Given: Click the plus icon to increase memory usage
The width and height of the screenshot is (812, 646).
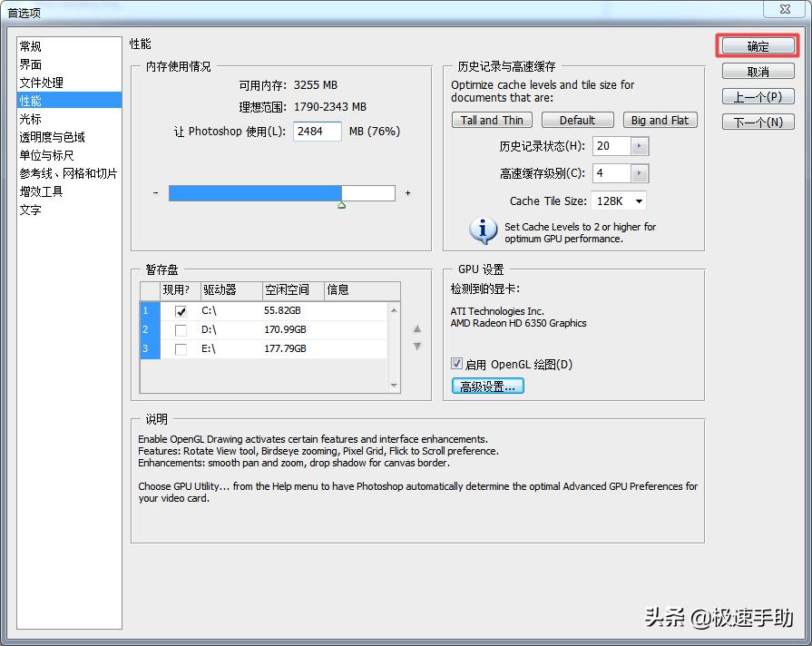Looking at the screenshot, I should point(407,192).
